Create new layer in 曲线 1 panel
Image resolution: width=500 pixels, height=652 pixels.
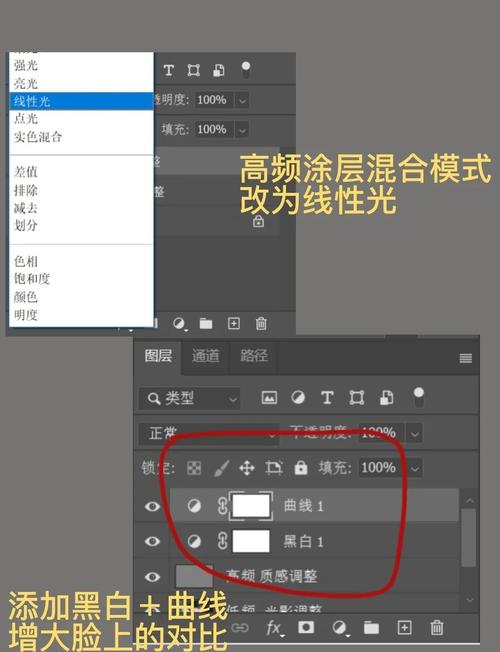[x=404, y=627]
